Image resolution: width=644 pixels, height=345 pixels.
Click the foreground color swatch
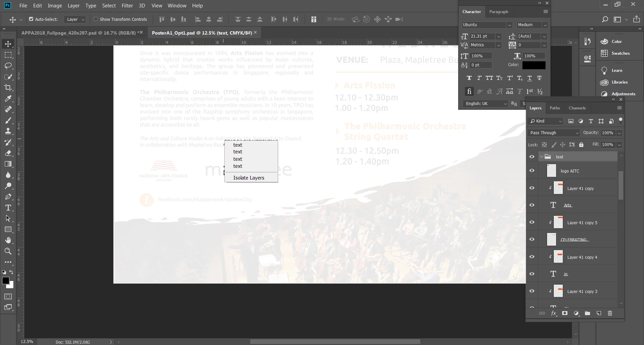[6, 281]
